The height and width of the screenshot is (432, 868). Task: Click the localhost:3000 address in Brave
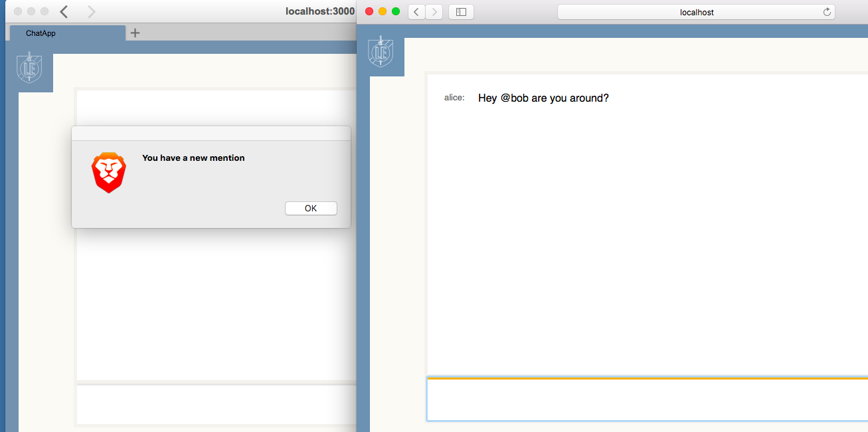(319, 11)
